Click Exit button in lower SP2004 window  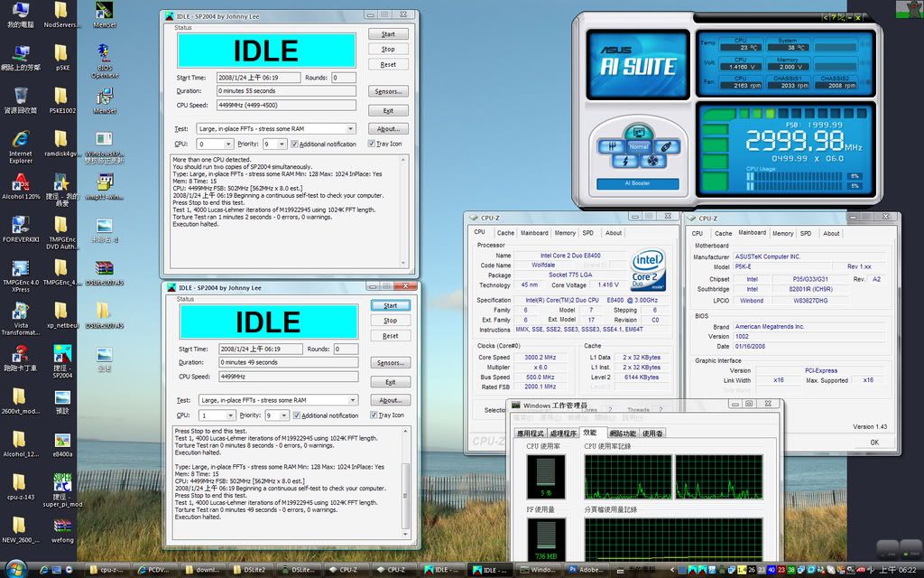point(390,382)
